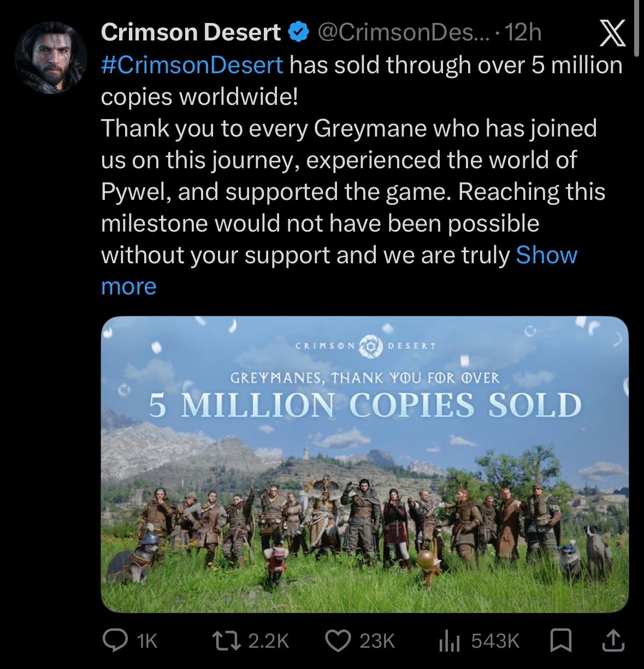Click the 23K likes count

377,641
